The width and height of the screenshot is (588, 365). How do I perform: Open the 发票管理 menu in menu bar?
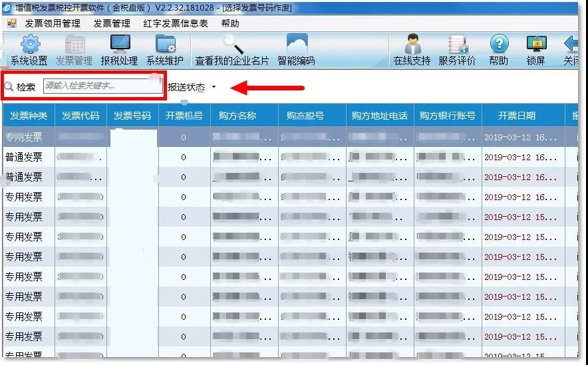coord(112,23)
